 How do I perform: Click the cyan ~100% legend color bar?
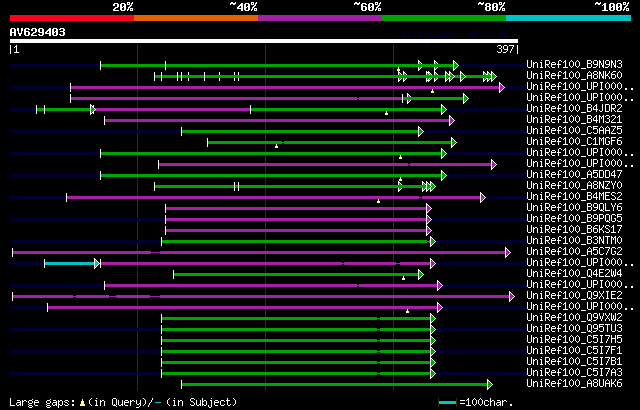click(x=569, y=18)
